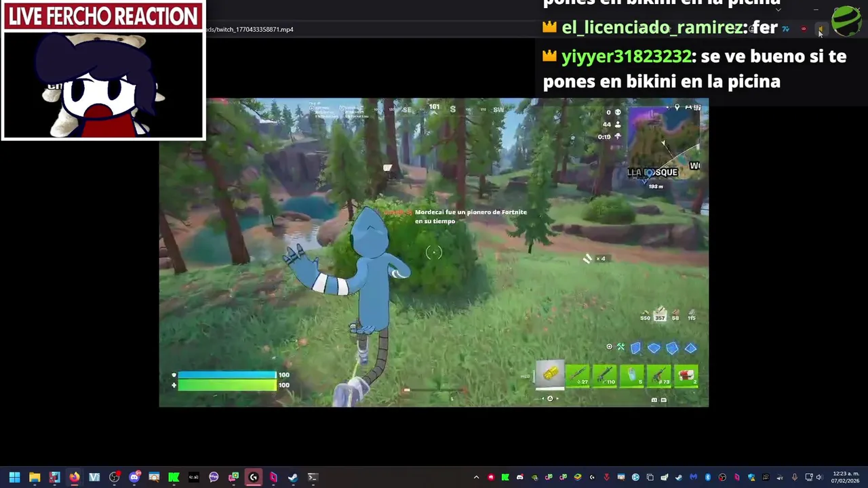Viewport: 868px width, 488px height.
Task: Open Steam from the taskbar
Action: coord(293,477)
